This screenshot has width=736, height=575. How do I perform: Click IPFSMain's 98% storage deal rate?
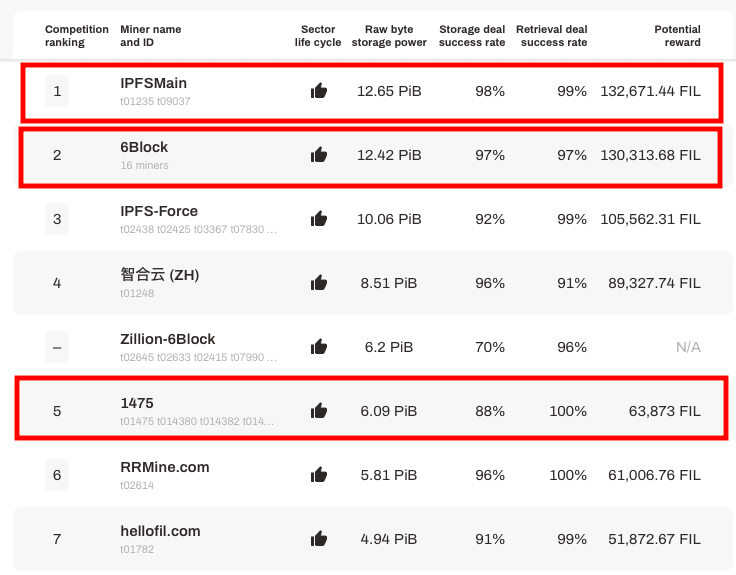[x=490, y=91]
